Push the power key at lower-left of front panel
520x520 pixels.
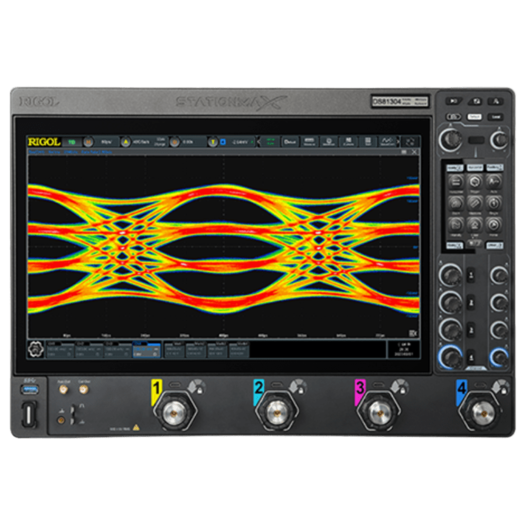pyautogui.click(x=29, y=414)
